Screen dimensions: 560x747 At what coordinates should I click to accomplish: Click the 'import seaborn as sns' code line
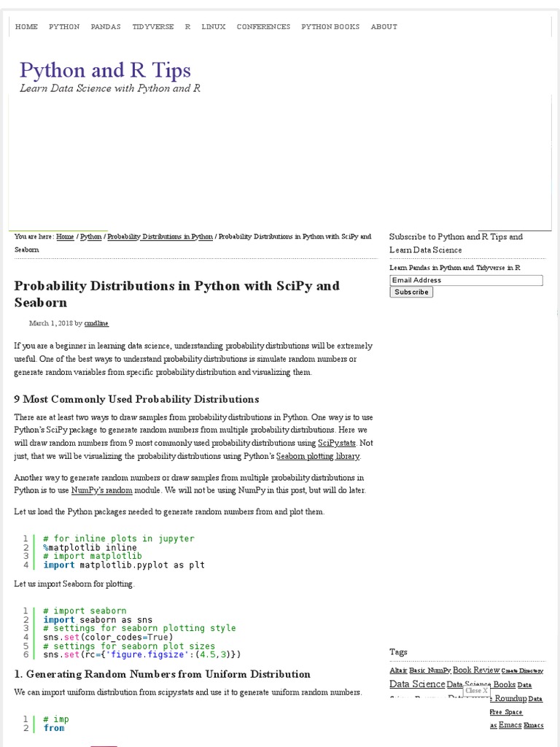[98, 620]
